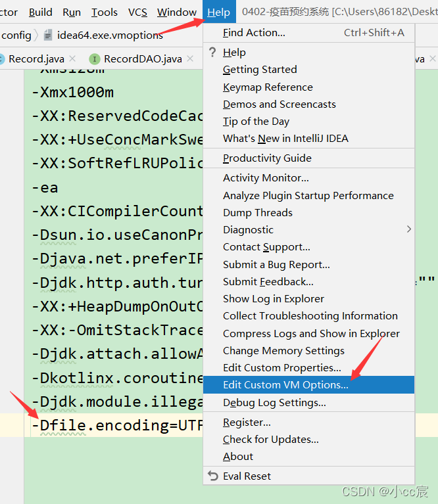Click the -XX:-OmitStackTrace line
The height and width of the screenshot is (504, 438).
tap(117, 330)
